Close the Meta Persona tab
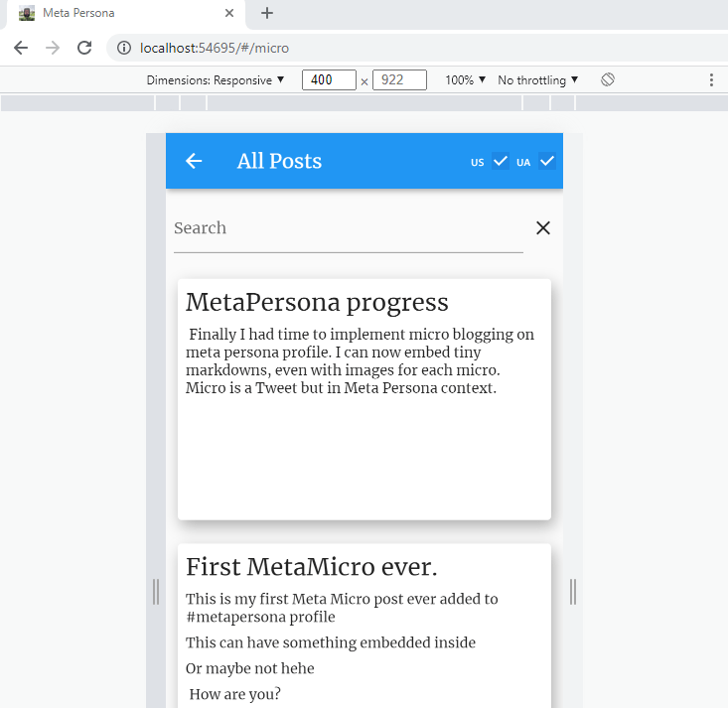 point(229,14)
